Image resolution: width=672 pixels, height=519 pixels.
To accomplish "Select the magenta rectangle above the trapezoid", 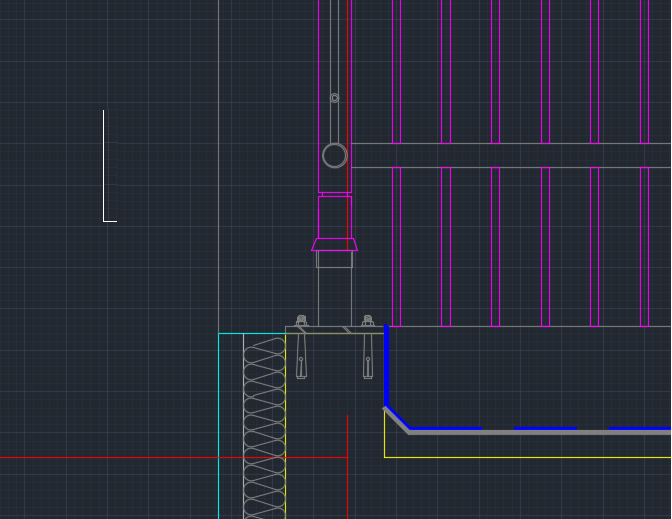I will (334, 215).
